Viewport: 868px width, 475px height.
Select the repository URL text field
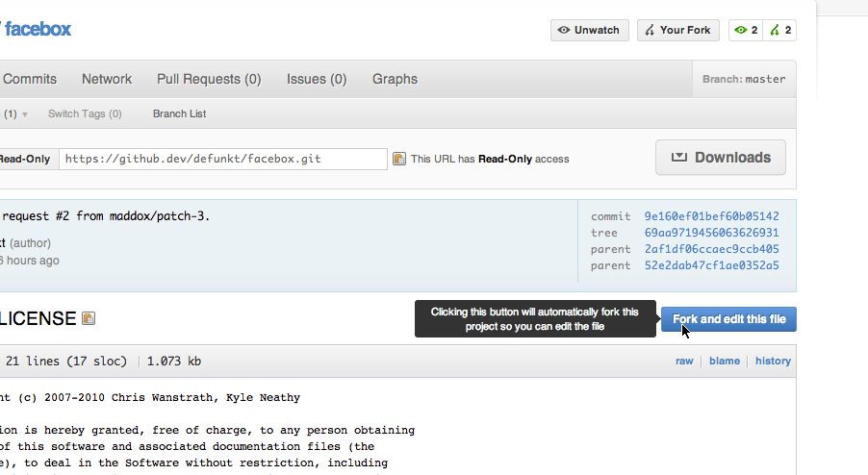223,159
